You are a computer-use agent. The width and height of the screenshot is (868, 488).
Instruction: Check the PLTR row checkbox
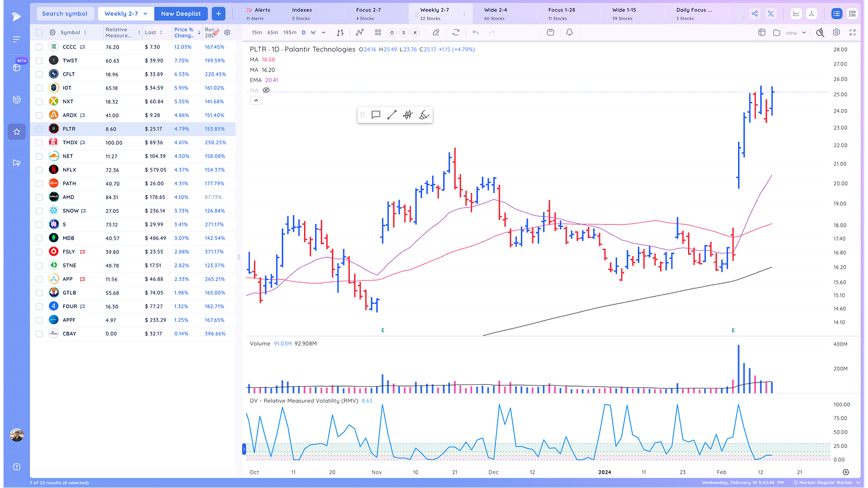tap(39, 129)
